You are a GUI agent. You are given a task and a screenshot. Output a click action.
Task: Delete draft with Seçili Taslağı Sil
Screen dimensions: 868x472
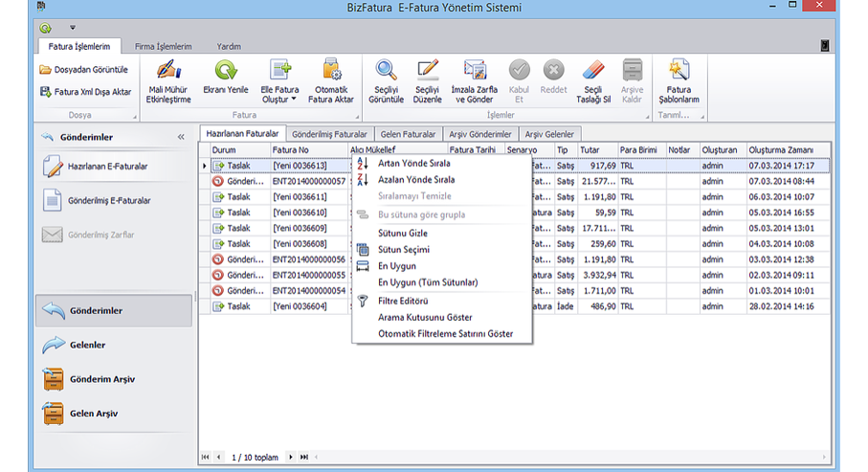[x=593, y=70]
